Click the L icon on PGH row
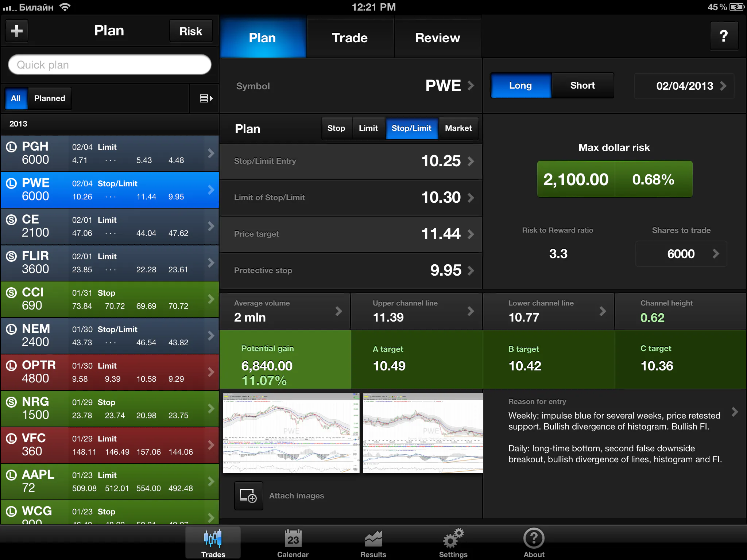747x560 pixels. point(12,147)
